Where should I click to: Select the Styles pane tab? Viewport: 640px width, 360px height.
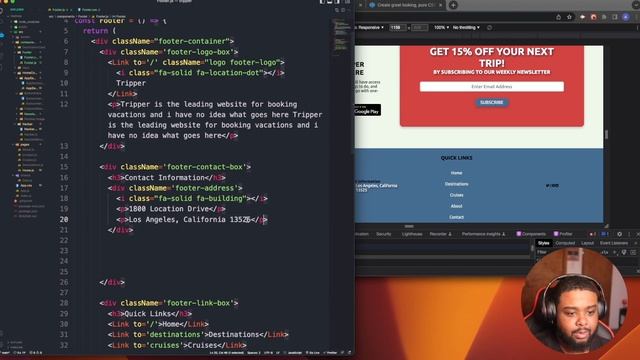pyautogui.click(x=544, y=243)
